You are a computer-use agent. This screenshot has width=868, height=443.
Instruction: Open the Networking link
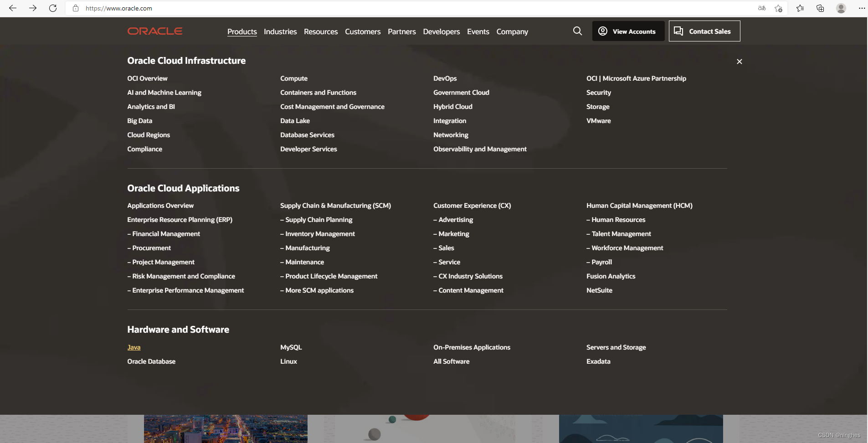451,135
